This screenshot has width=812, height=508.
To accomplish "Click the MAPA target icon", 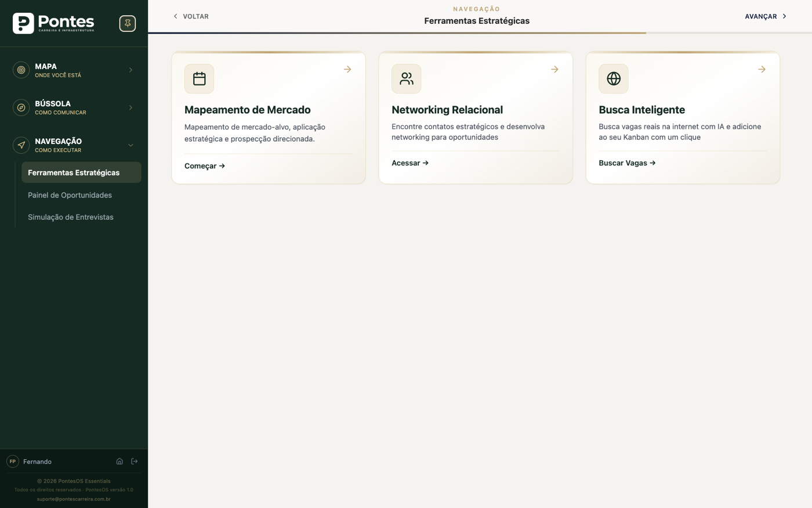I will click(x=21, y=70).
